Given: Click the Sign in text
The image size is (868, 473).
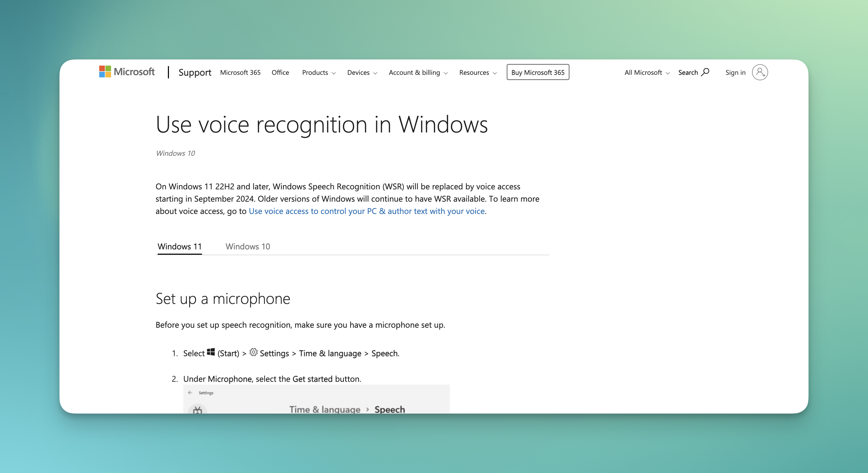Looking at the screenshot, I should (x=735, y=73).
